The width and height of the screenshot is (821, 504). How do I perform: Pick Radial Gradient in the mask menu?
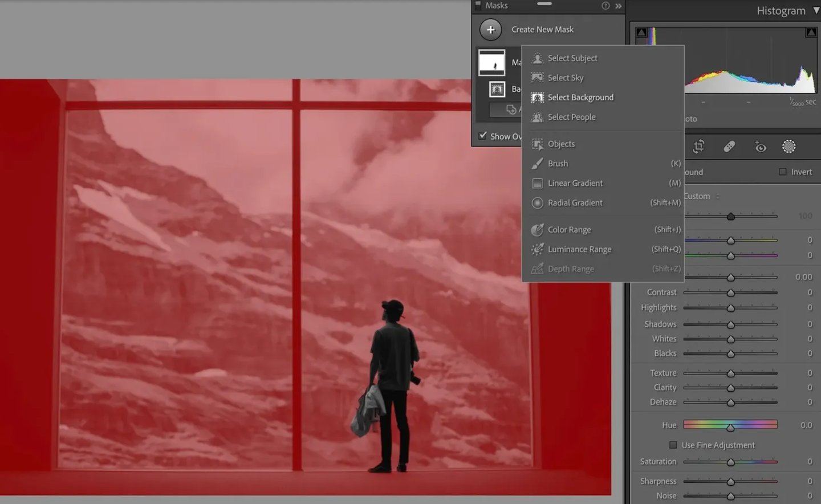coord(603,202)
